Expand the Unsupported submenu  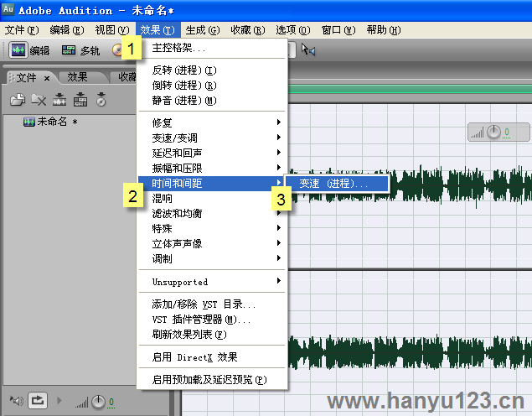[x=213, y=282]
